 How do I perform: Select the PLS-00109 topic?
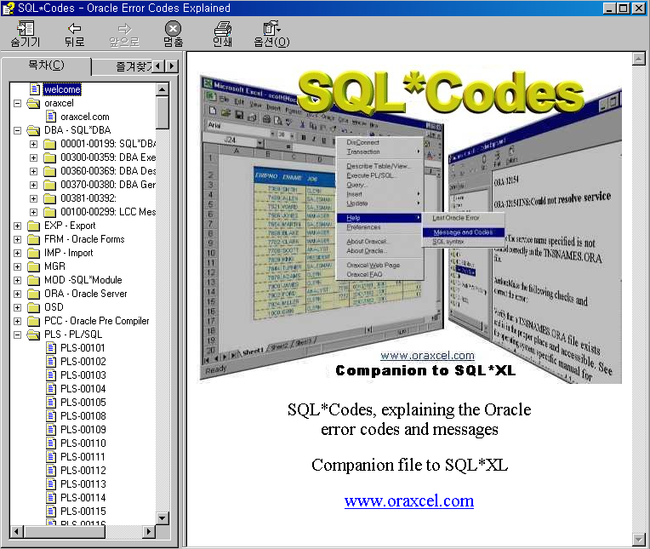pos(83,430)
